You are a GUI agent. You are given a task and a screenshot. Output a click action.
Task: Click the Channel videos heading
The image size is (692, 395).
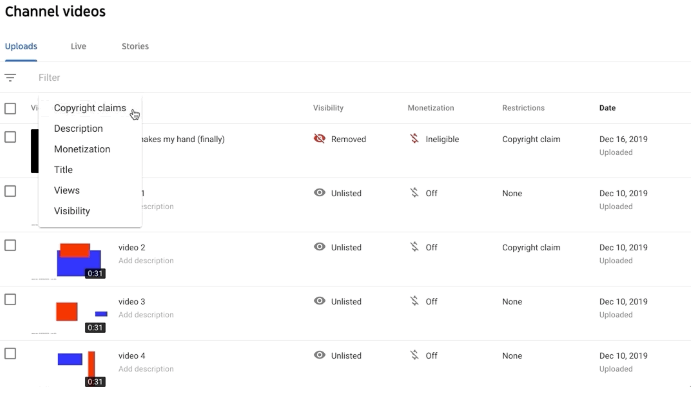[55, 11]
